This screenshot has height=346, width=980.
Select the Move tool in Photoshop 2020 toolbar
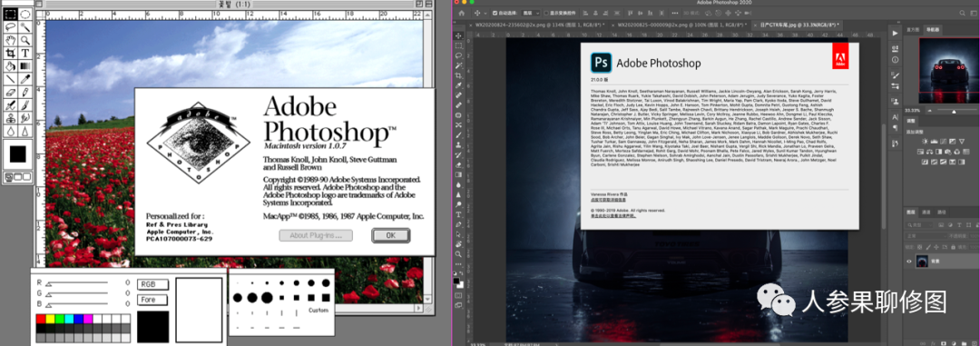pos(459,35)
